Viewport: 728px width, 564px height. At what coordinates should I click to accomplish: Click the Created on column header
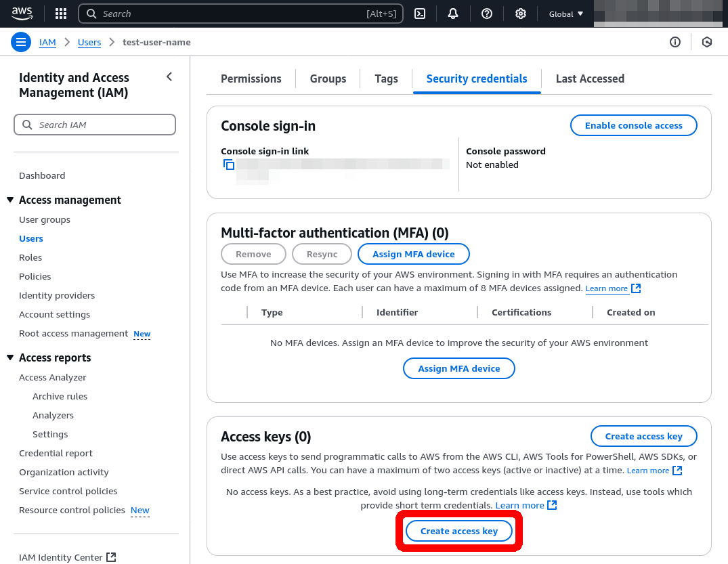click(x=630, y=312)
